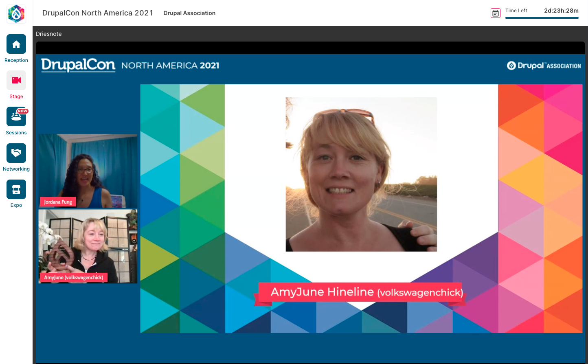This screenshot has width=588, height=364.
Task: Click the DrupalCon North America 2021 title
Action: pyautogui.click(x=98, y=13)
